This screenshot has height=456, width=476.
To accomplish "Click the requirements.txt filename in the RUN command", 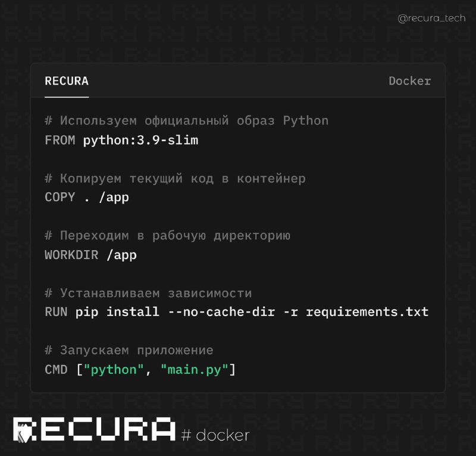I will pyautogui.click(x=368, y=311).
